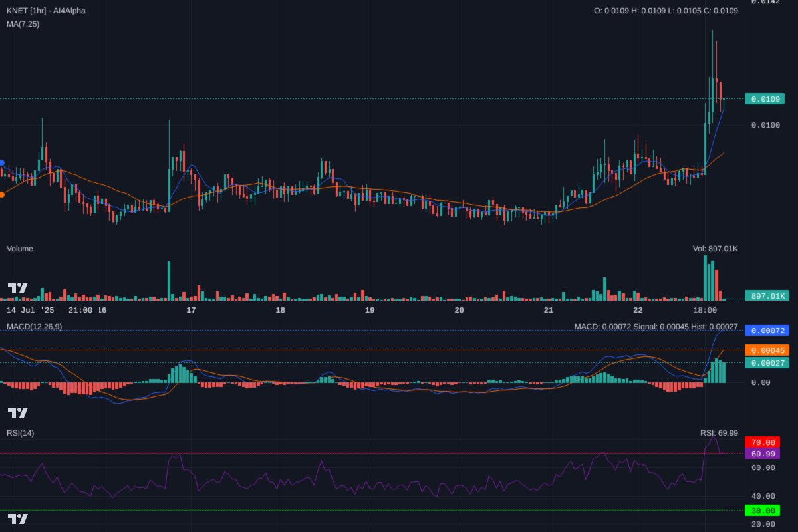The image size is (798, 532).
Task: Click the blue 0.00072 MACD value tag
Action: [x=767, y=331]
